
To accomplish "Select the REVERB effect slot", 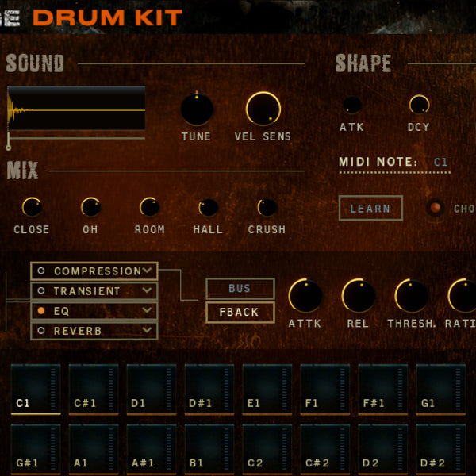I will tap(94, 331).
